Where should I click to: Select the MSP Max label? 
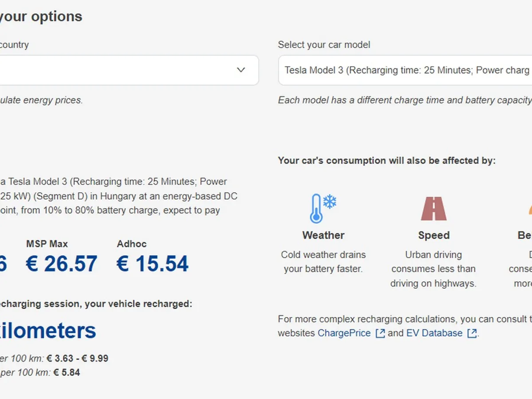(x=47, y=244)
